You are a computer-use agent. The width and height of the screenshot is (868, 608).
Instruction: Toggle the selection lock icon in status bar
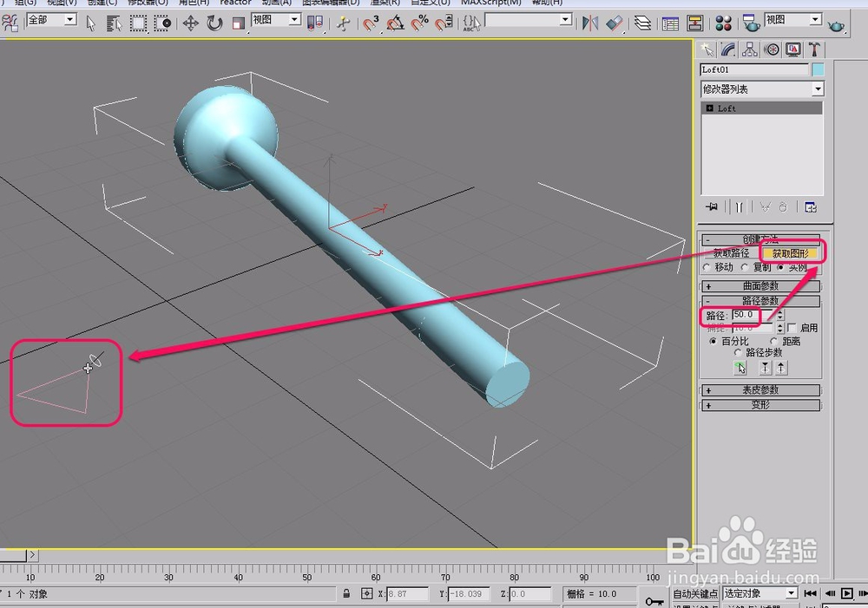point(346,593)
